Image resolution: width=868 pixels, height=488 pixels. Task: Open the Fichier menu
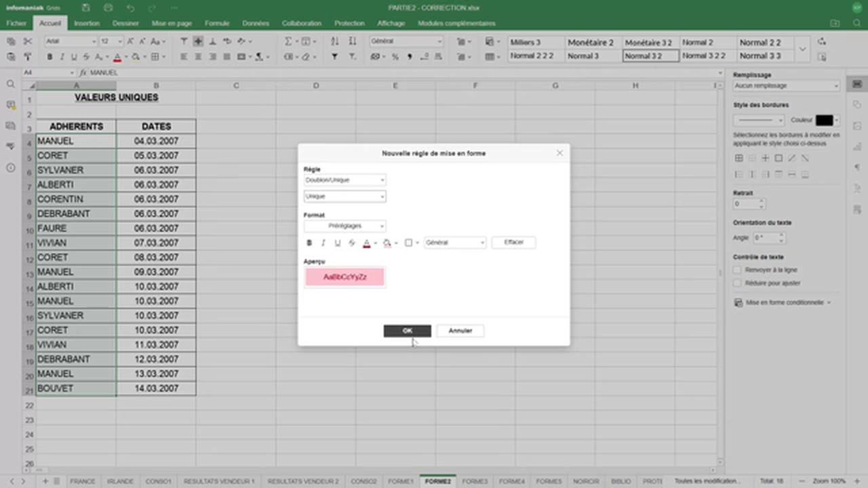pyautogui.click(x=16, y=23)
